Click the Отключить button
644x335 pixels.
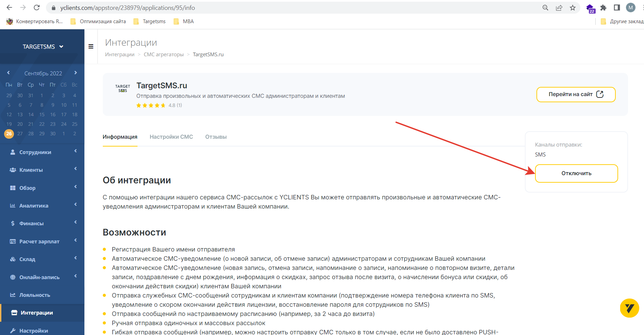pos(576,173)
